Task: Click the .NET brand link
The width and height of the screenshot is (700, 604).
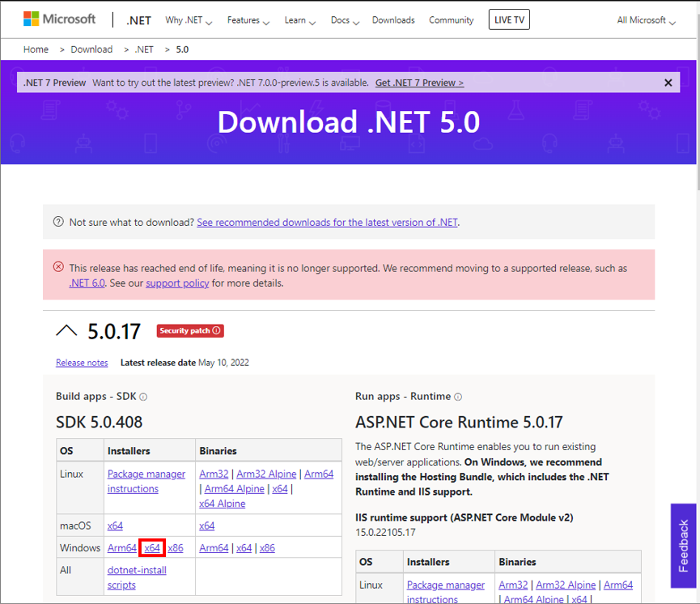Action: click(x=139, y=20)
